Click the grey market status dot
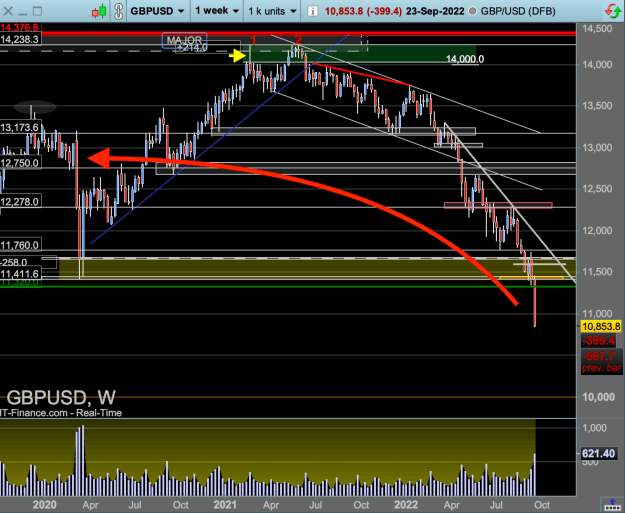Viewport: 625px width, 513px height. (472, 11)
